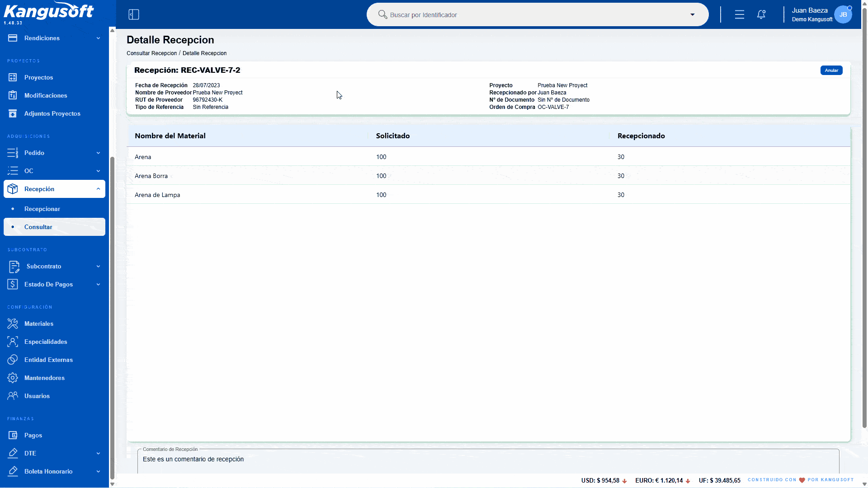Select the Arena Borra row
The image size is (868, 488).
coord(488,176)
